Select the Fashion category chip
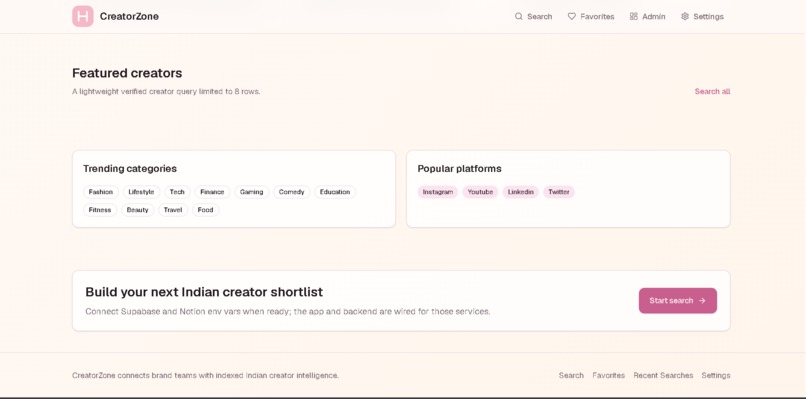This screenshot has width=806, height=399. click(101, 192)
